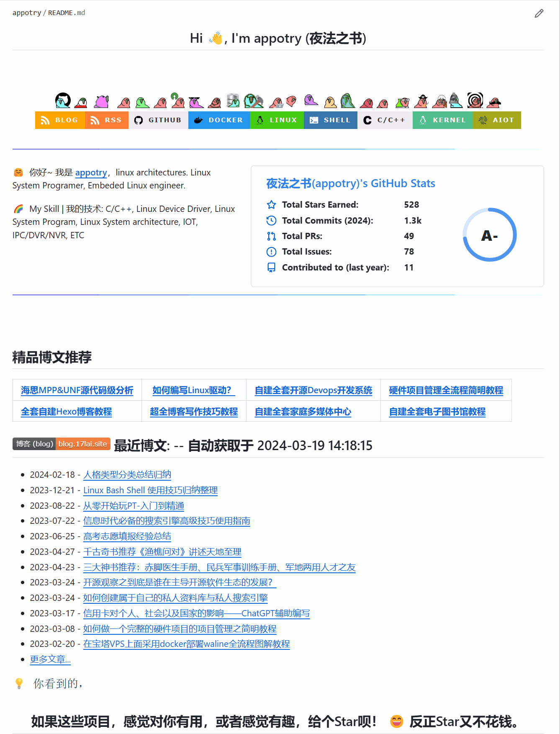Open 全套自建Hexo博客教程 link

click(67, 412)
